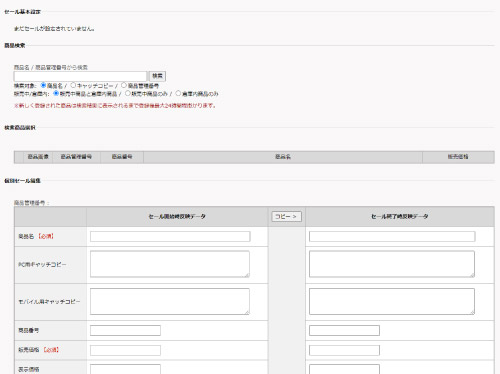
Task: Choose 販売中商品と倉庫内商品 radio option
Action: coord(56,93)
